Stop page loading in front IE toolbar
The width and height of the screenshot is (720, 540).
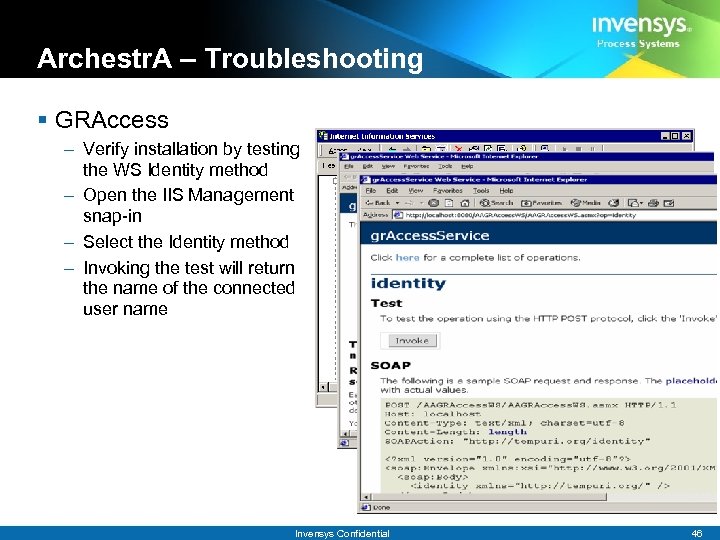[x=433, y=202]
